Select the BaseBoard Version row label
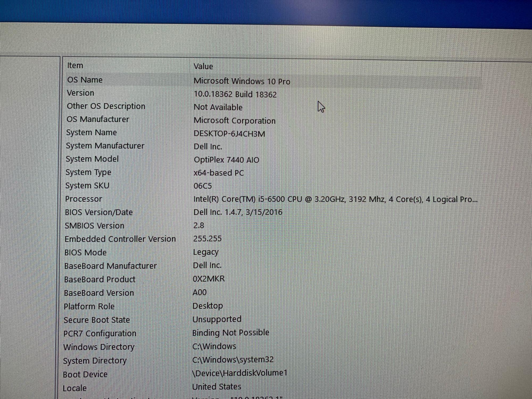Screen dimensions: 532x399 pos(99,293)
